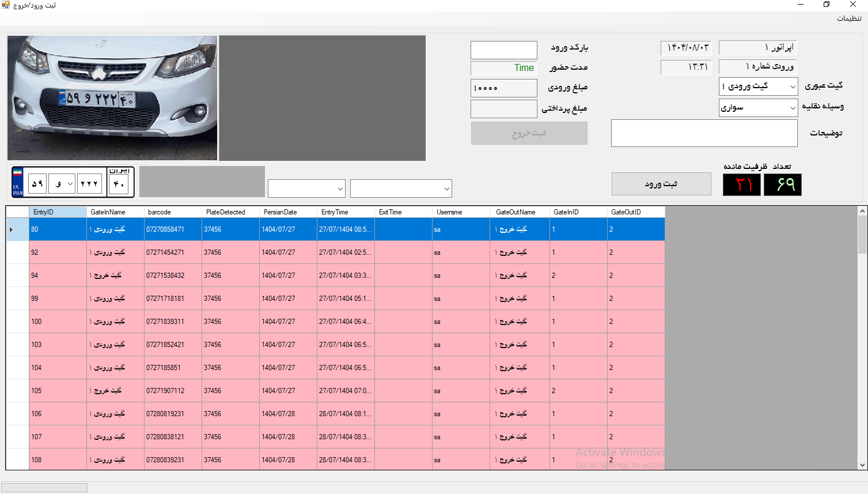
Task: Click the row selector arrow for entry 80
Action: point(12,229)
